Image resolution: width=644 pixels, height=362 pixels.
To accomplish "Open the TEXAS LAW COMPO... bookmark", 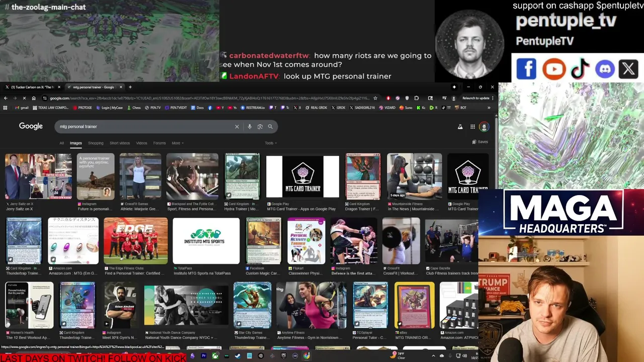I will (x=50, y=108).
